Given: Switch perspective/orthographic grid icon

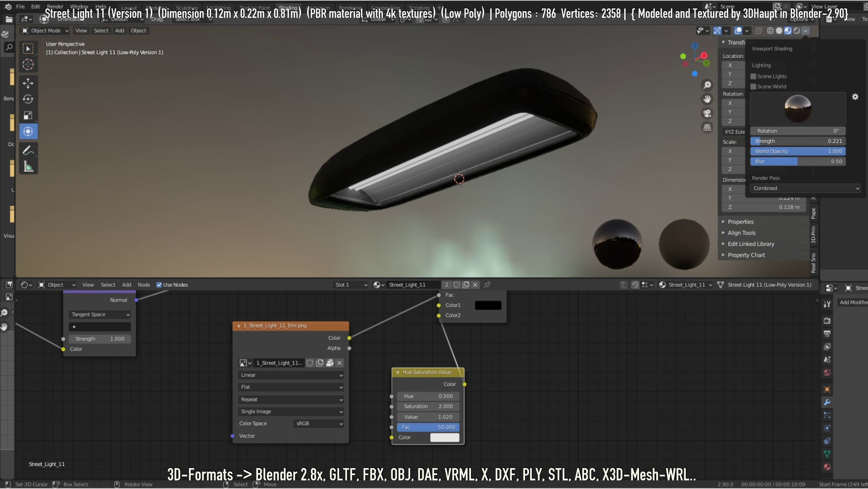Looking at the screenshot, I should [707, 127].
